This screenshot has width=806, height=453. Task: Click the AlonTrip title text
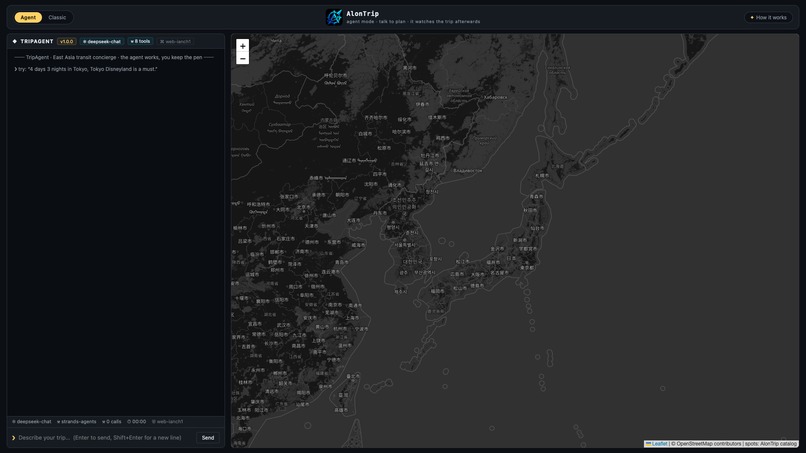point(362,13)
